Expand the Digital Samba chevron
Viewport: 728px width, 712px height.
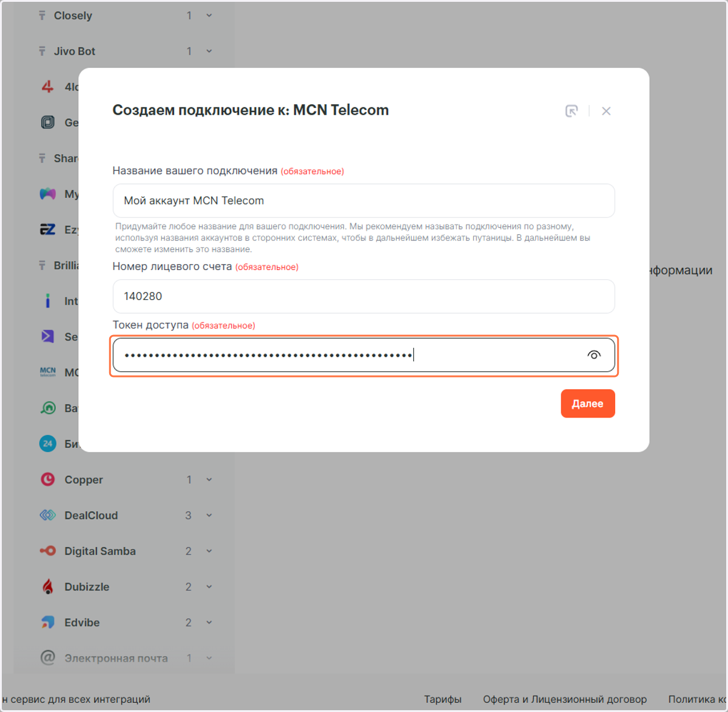point(209,551)
